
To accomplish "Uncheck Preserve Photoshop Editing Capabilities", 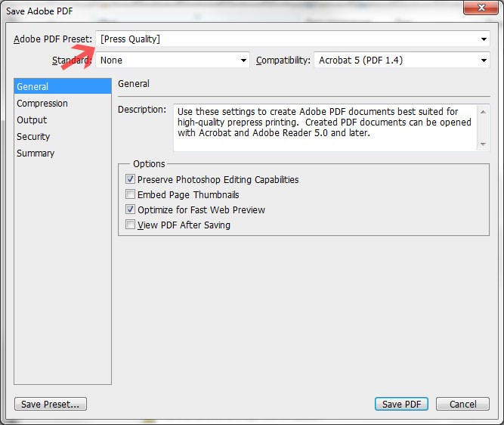I will click(x=130, y=179).
